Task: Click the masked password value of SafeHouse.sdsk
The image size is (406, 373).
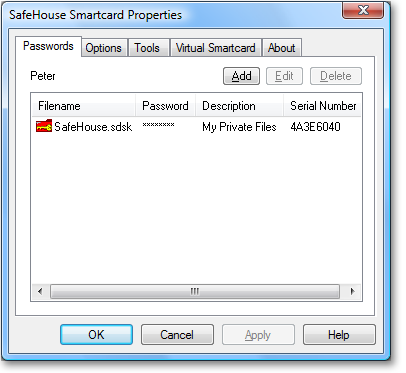Action: (158, 125)
